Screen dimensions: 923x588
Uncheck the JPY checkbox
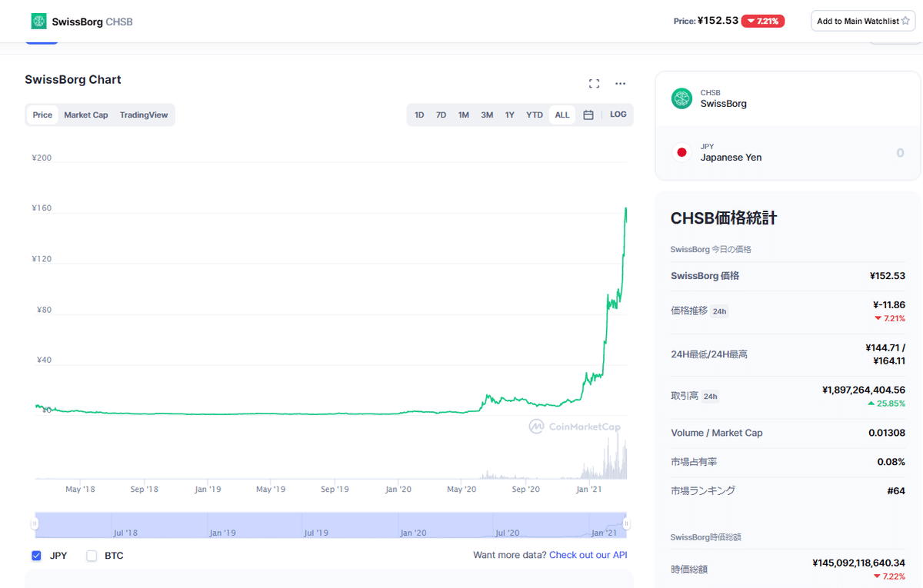36,555
